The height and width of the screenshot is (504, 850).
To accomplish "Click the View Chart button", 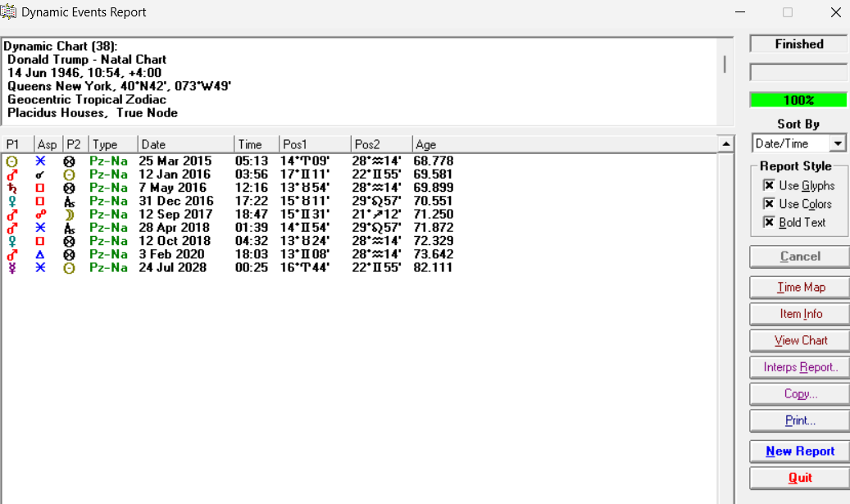I will pyautogui.click(x=799, y=340).
